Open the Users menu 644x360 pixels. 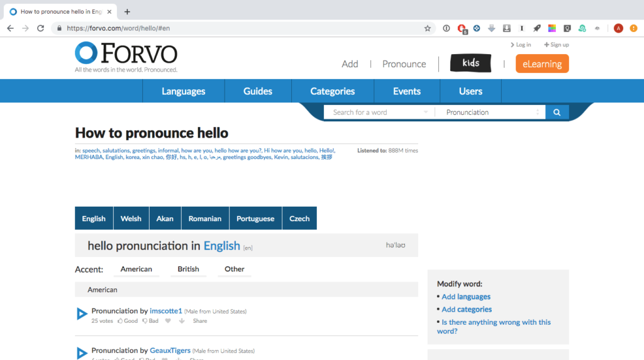pyautogui.click(x=470, y=91)
